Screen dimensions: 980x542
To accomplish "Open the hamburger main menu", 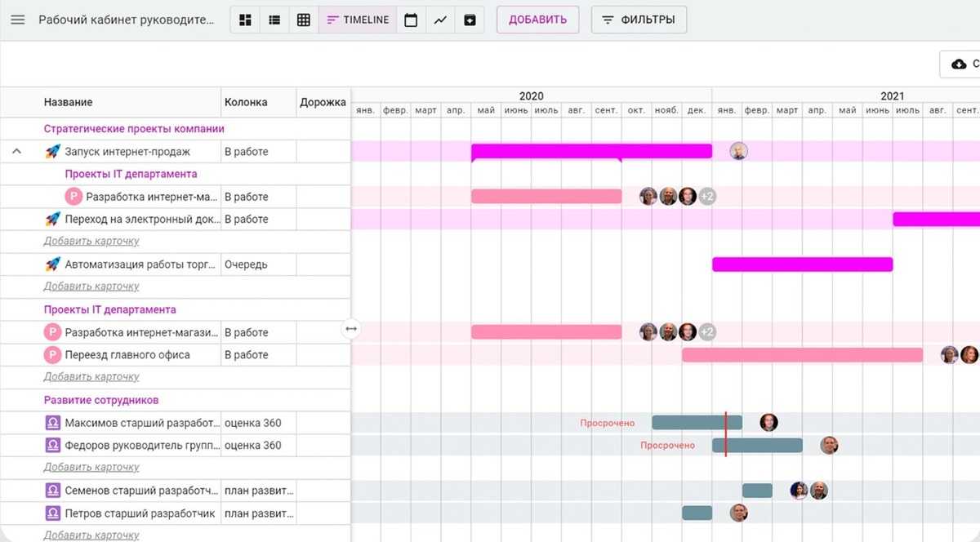I will (x=18, y=20).
